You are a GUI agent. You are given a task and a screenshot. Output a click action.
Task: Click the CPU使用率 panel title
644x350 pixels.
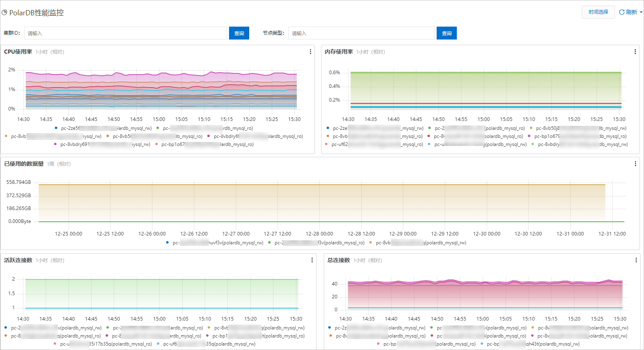[x=18, y=52]
